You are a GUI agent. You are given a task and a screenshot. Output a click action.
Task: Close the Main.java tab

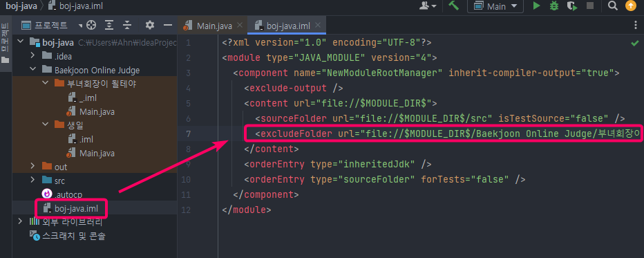(x=240, y=26)
